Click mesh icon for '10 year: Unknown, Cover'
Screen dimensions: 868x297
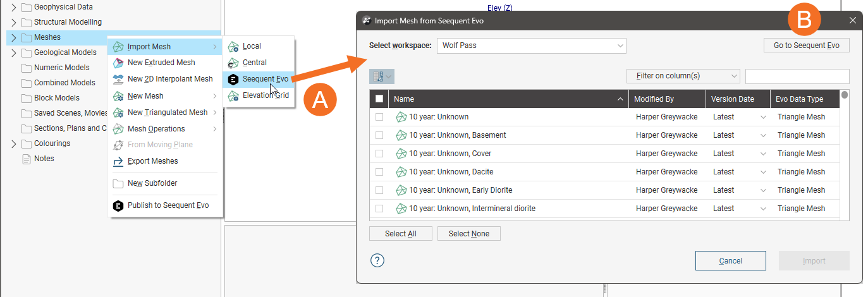(x=401, y=154)
